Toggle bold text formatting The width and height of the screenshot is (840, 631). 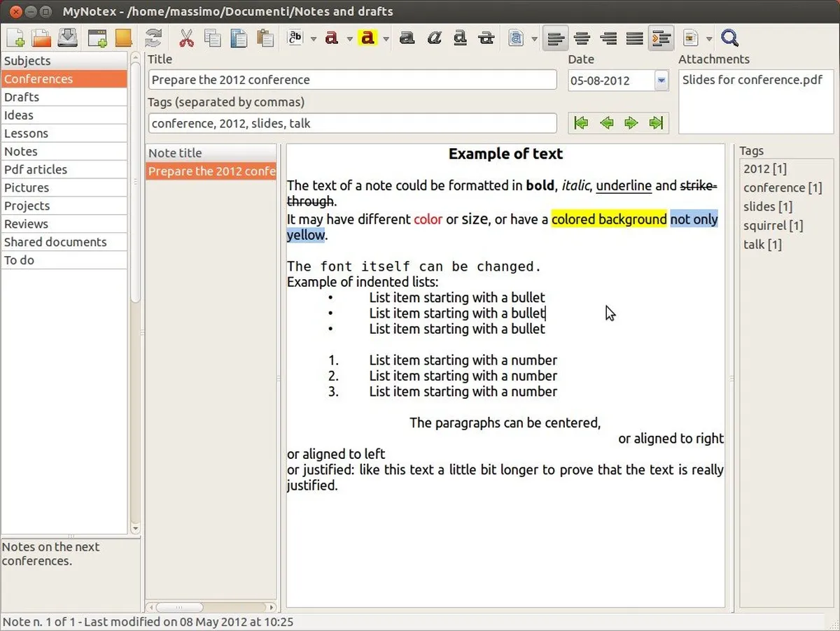point(407,38)
